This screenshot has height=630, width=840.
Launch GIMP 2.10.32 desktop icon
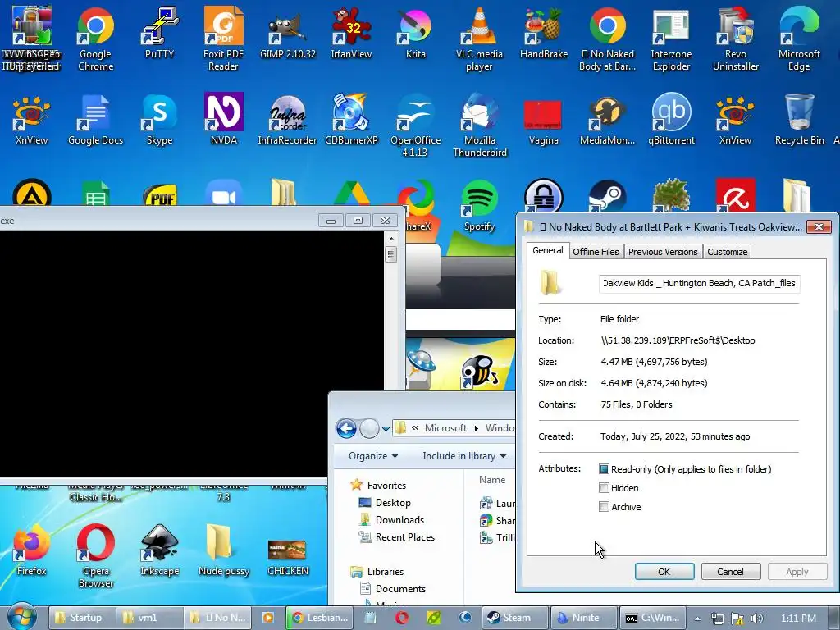pyautogui.click(x=288, y=33)
